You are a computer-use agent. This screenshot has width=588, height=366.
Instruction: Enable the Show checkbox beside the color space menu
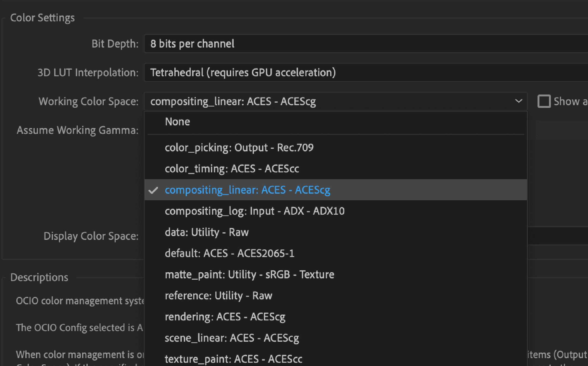click(544, 101)
